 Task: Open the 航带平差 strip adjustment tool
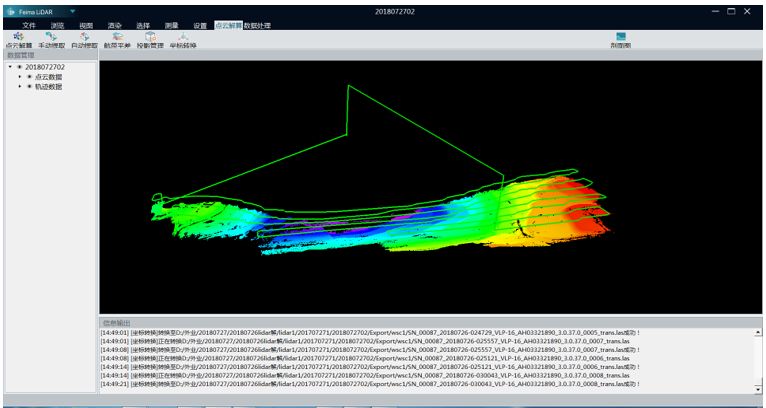pyautogui.click(x=118, y=39)
